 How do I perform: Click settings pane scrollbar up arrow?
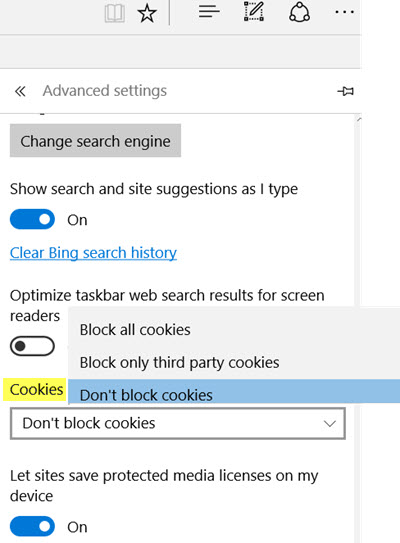(x=358, y=119)
